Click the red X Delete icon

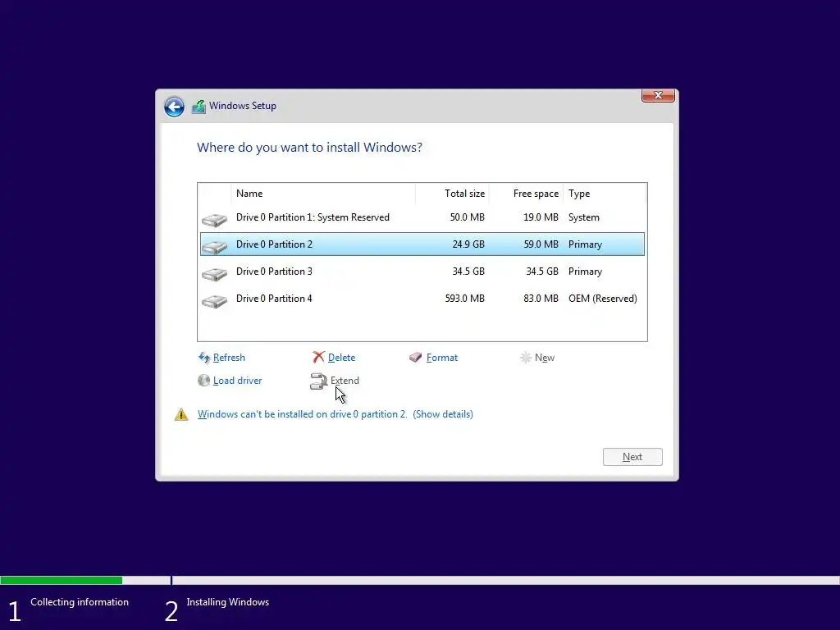click(319, 357)
